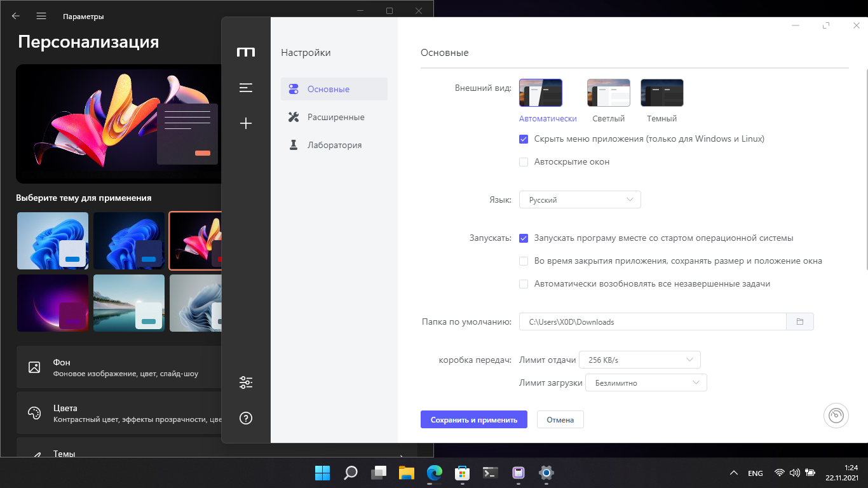Launch Microsoft Edge from the taskbar
This screenshot has height=488, width=868.
435,473
